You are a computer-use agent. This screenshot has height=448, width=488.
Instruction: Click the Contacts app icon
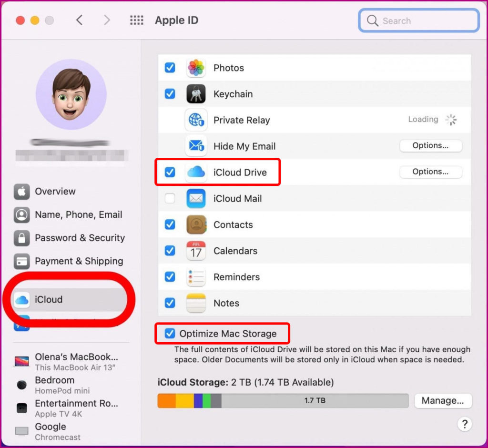click(196, 224)
